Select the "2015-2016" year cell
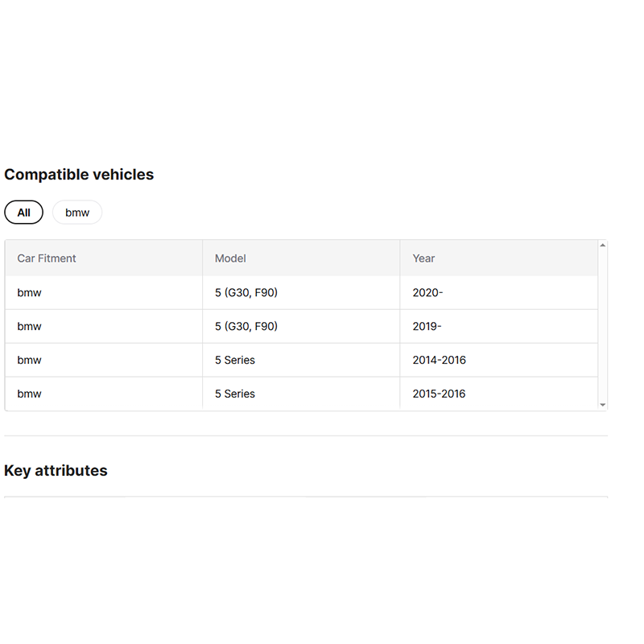This screenshot has height=644, width=644. 439,394
